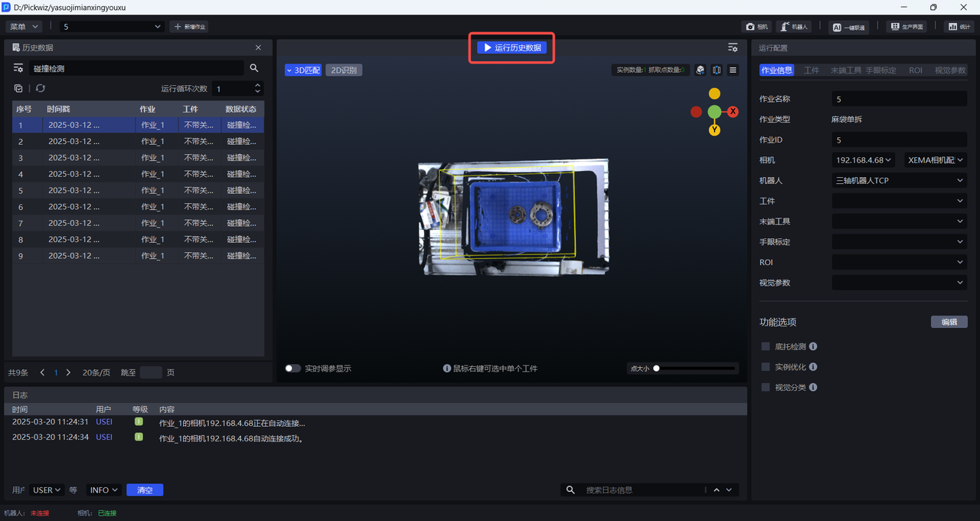Screen dimensions: 980x521
Task: Switch to the 2D识别 tab
Action: click(344, 70)
